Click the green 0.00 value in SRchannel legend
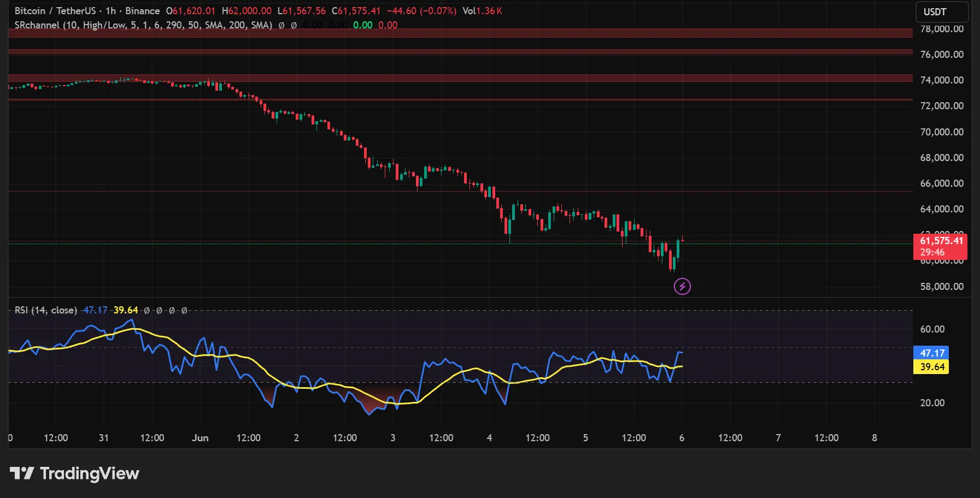The height and width of the screenshot is (498, 980). pyautogui.click(x=362, y=25)
